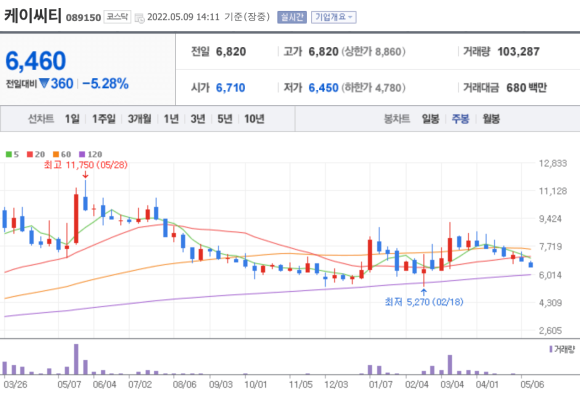
Task: Click the 12,833 price axis label
Action: coord(553,163)
